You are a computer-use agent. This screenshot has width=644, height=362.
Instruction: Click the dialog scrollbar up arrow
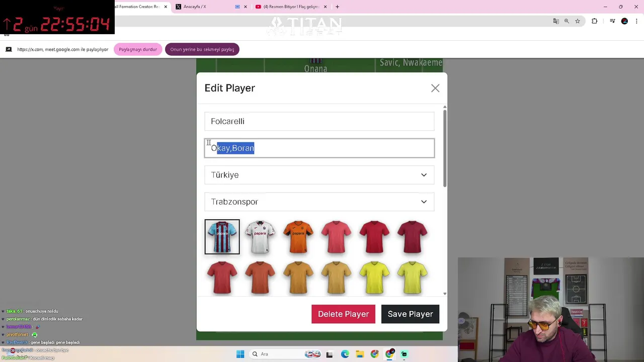pos(444,107)
